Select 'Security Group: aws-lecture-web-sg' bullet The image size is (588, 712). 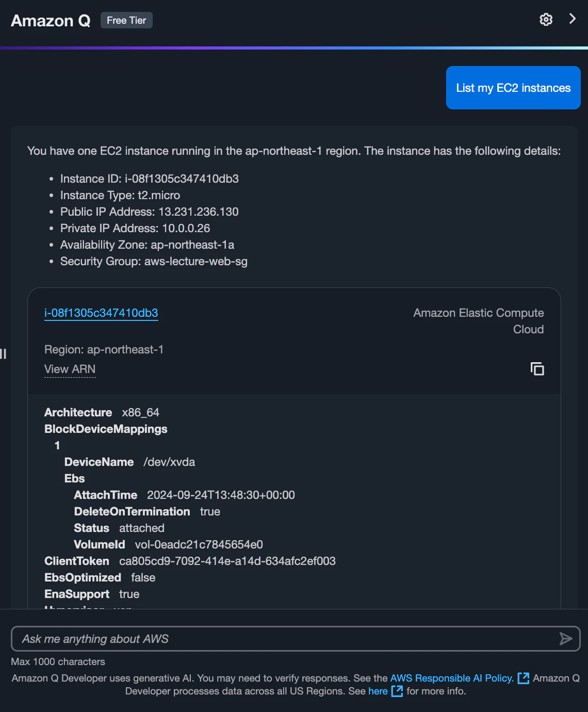[154, 262]
